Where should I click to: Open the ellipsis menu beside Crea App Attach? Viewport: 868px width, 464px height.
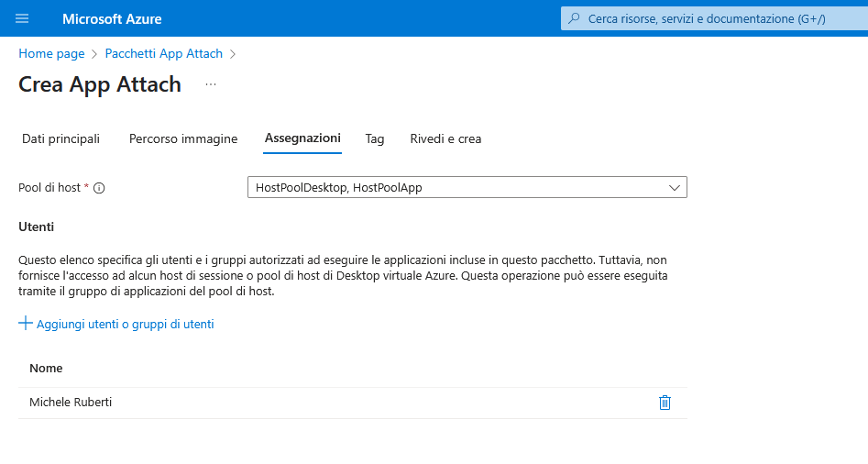pyautogui.click(x=211, y=84)
